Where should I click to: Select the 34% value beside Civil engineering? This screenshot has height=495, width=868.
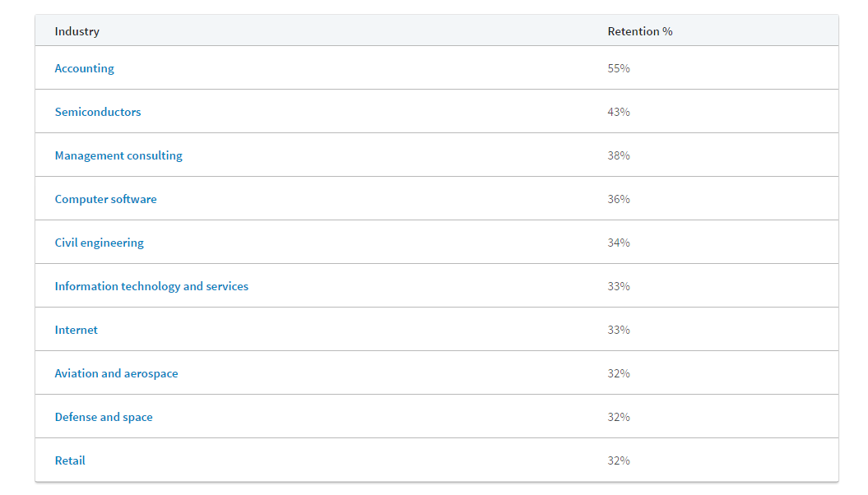pyautogui.click(x=617, y=242)
